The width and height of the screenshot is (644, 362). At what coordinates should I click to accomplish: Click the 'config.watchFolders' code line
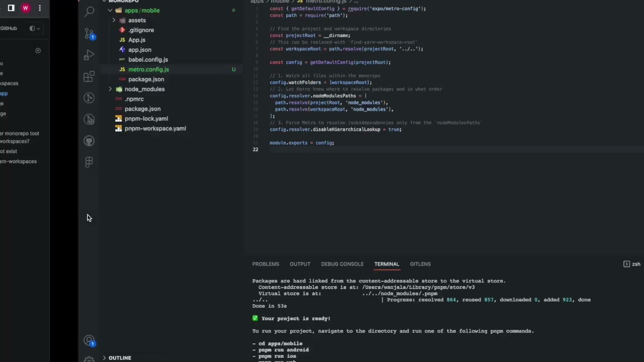(320, 82)
